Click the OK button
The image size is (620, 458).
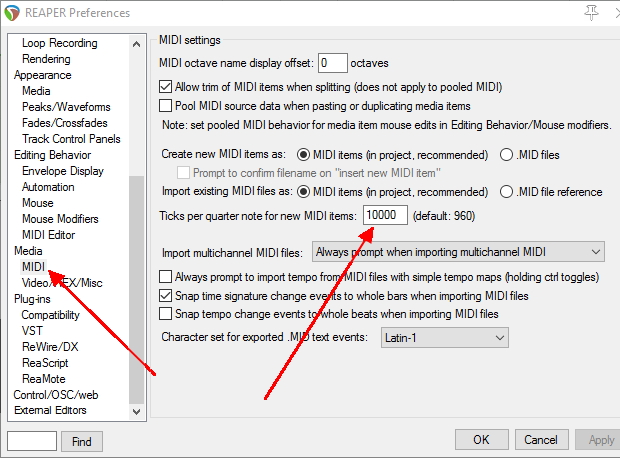pos(482,439)
